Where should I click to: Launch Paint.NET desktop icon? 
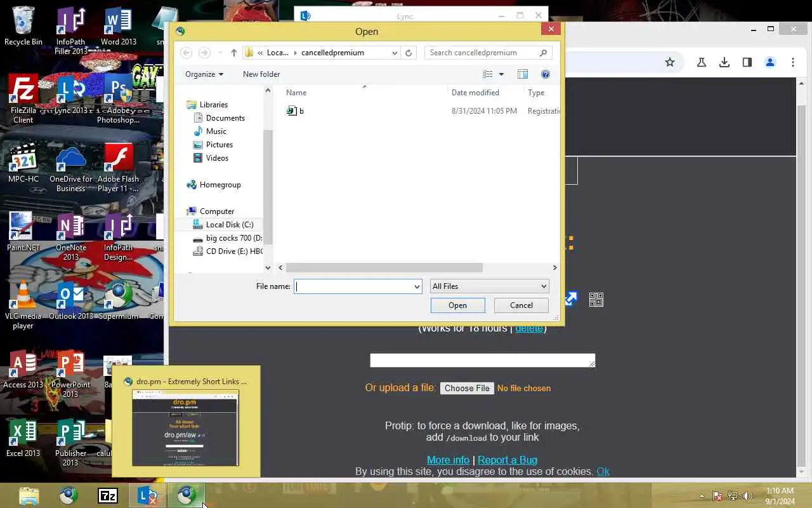tap(23, 232)
